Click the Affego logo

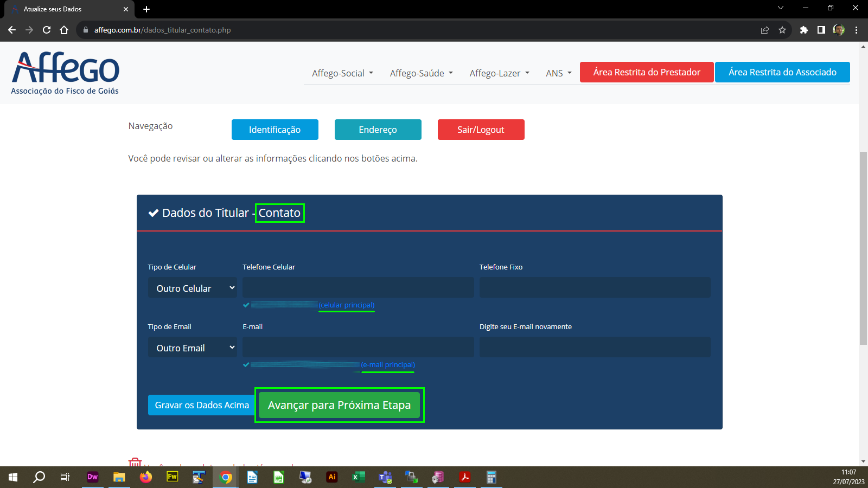65,73
